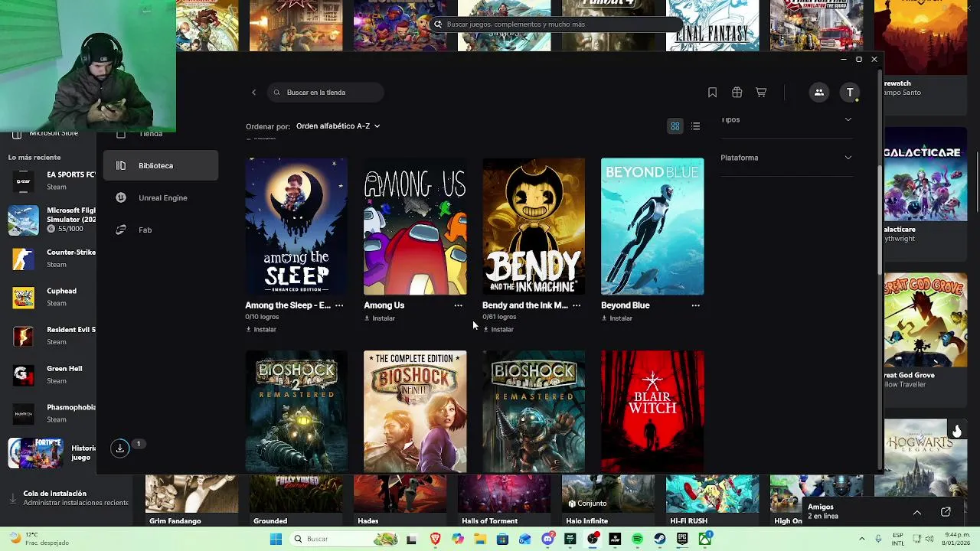Install Among the Sleep
This screenshot has height=551, width=980.
(x=261, y=329)
